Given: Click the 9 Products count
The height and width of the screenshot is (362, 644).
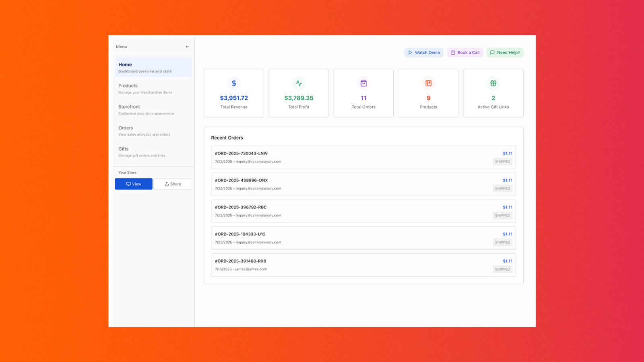Looking at the screenshot, I should coord(428,98).
